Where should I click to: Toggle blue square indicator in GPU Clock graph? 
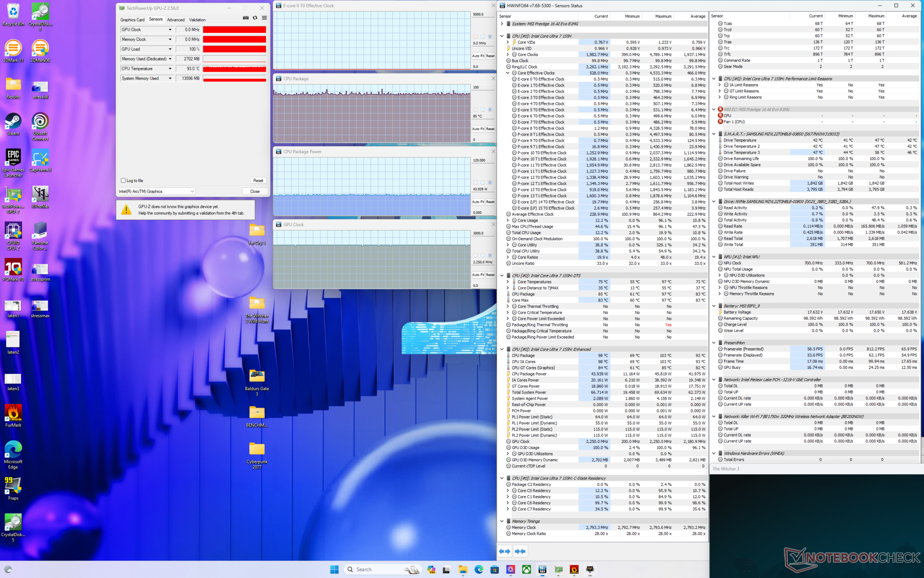[490, 255]
